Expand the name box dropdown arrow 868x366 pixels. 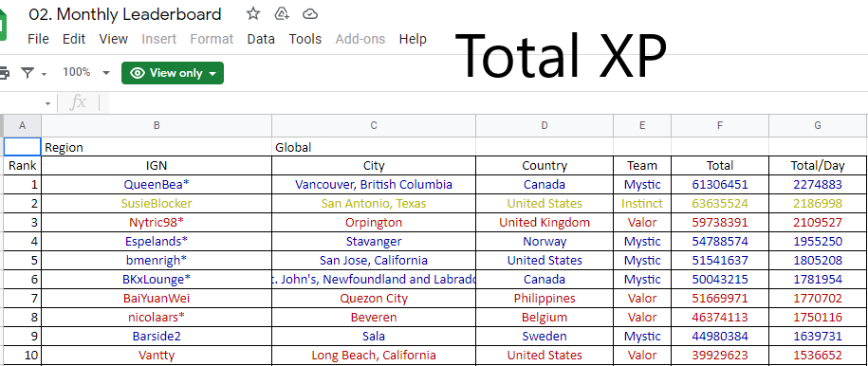coord(47,103)
